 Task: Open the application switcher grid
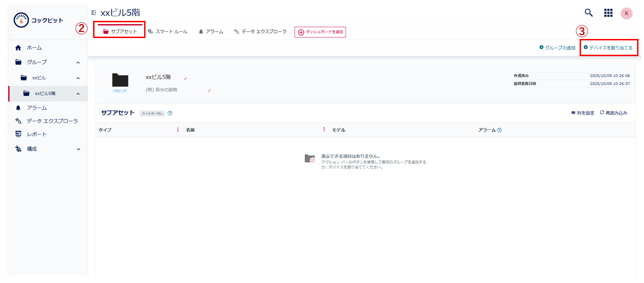[x=608, y=13]
